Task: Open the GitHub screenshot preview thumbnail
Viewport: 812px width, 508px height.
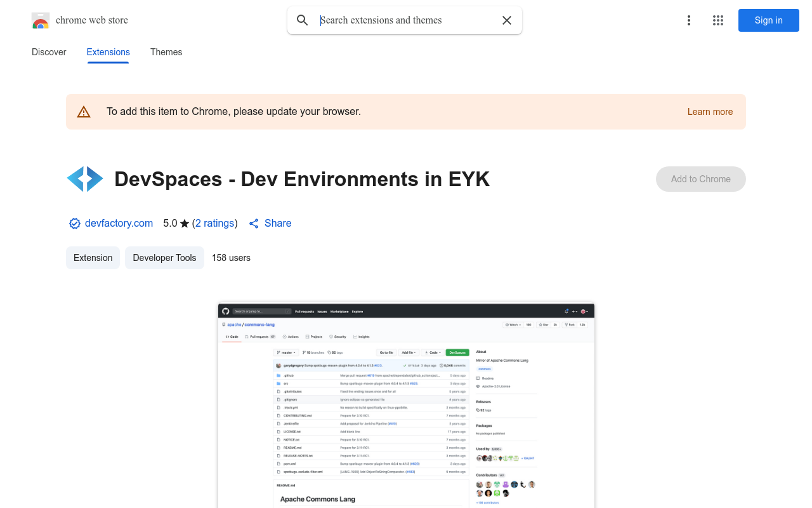Action: (406, 405)
